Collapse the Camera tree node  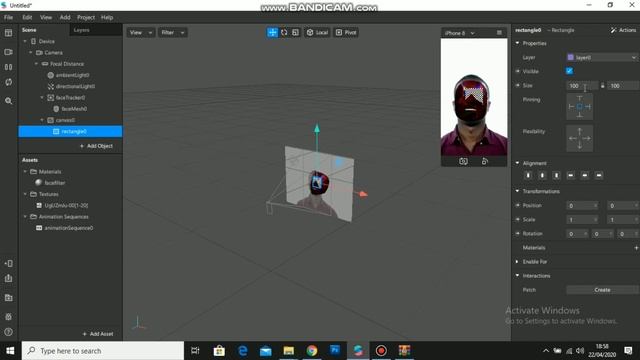[x=31, y=53]
